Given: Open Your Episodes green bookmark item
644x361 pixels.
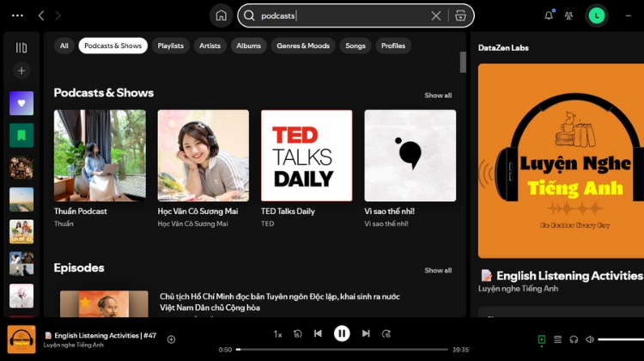Looking at the screenshot, I should pos(21,135).
